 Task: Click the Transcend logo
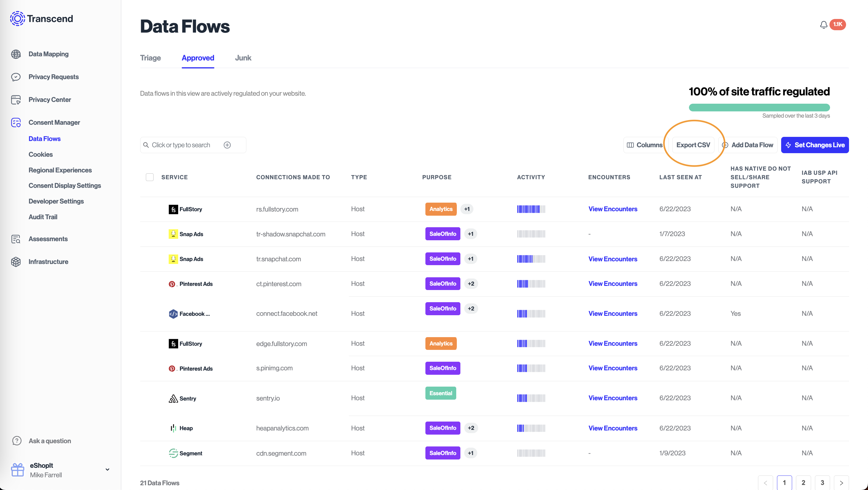click(x=42, y=19)
